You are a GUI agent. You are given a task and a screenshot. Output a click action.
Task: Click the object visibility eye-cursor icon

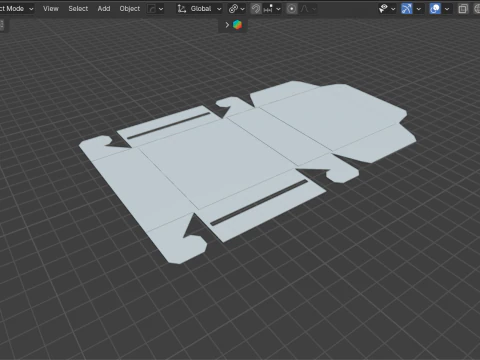383,9
